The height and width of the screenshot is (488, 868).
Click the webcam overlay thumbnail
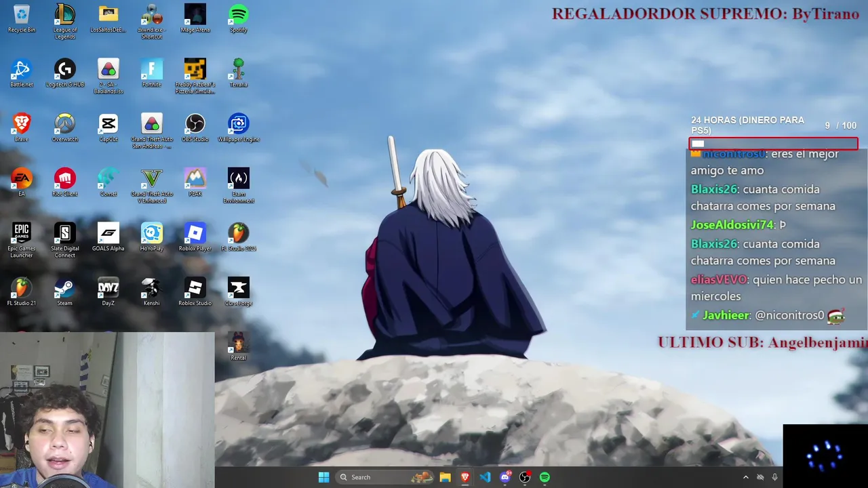107,409
